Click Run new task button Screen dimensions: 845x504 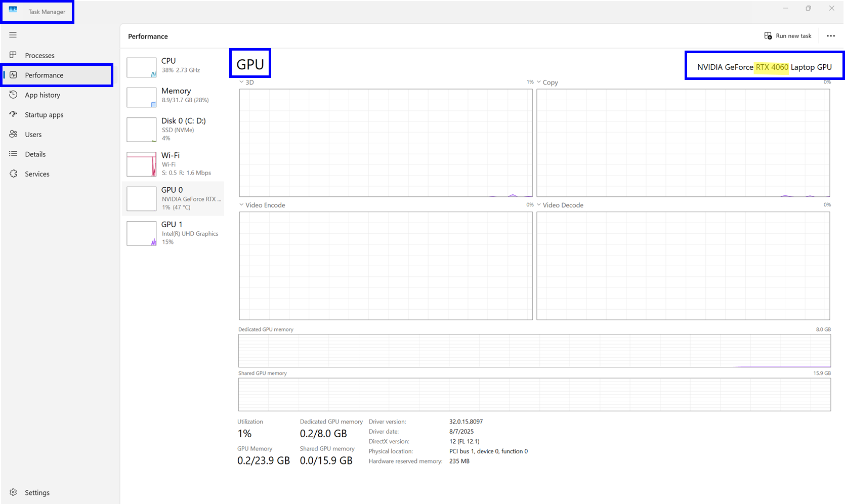(788, 36)
